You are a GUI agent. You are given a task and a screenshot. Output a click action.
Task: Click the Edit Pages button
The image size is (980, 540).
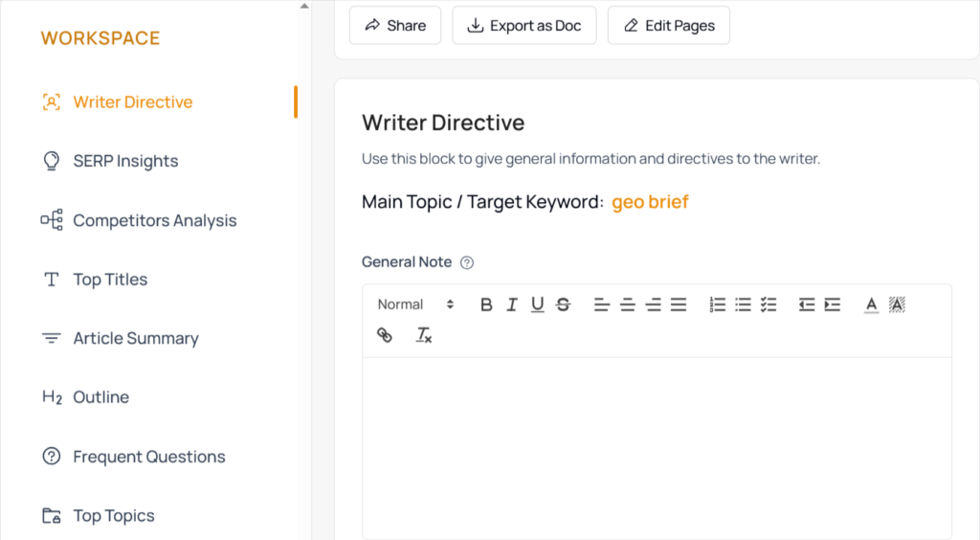tap(669, 26)
